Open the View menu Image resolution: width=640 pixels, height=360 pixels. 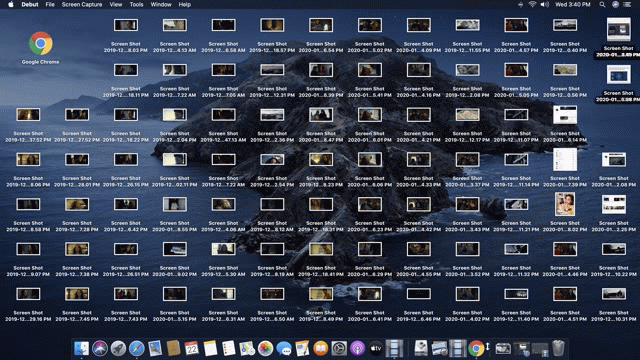click(x=116, y=4)
